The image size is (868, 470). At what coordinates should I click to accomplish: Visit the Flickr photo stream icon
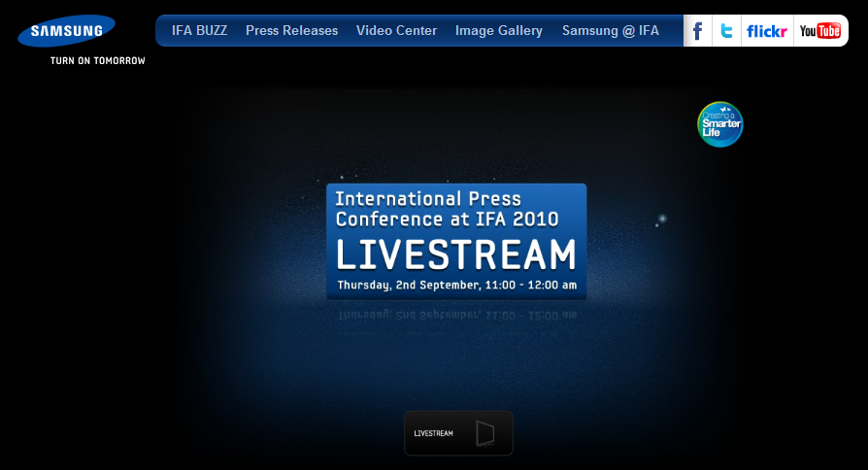point(767,31)
